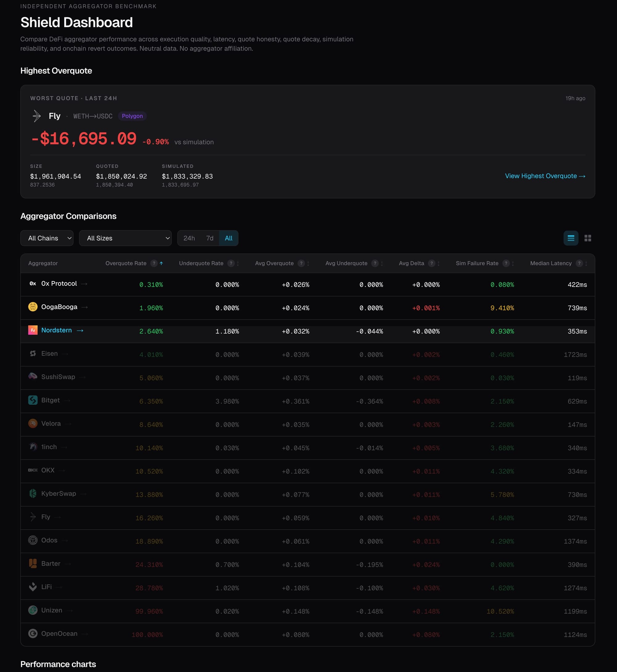Viewport: 617px width, 672px height.
Task: Click the Bitget aggregator logo
Action: pos(33,400)
